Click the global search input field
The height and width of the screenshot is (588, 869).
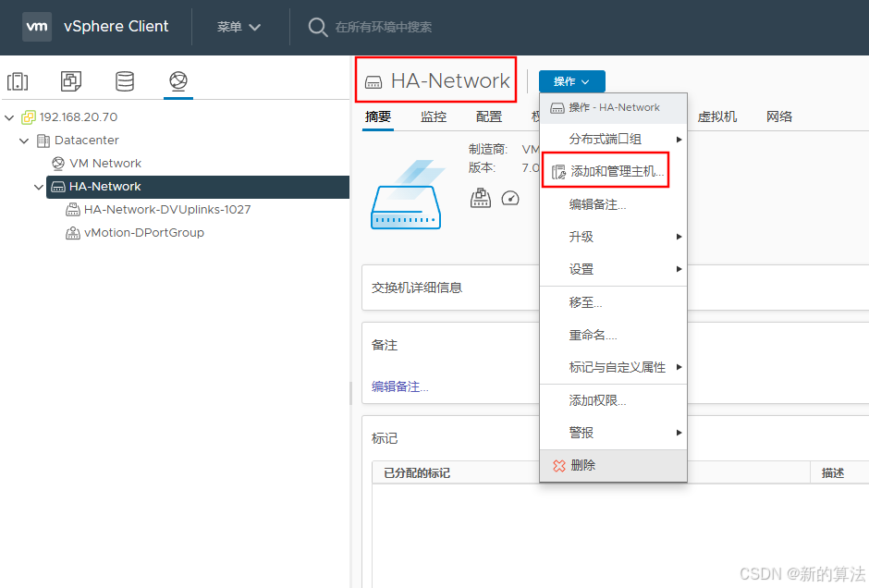(384, 27)
